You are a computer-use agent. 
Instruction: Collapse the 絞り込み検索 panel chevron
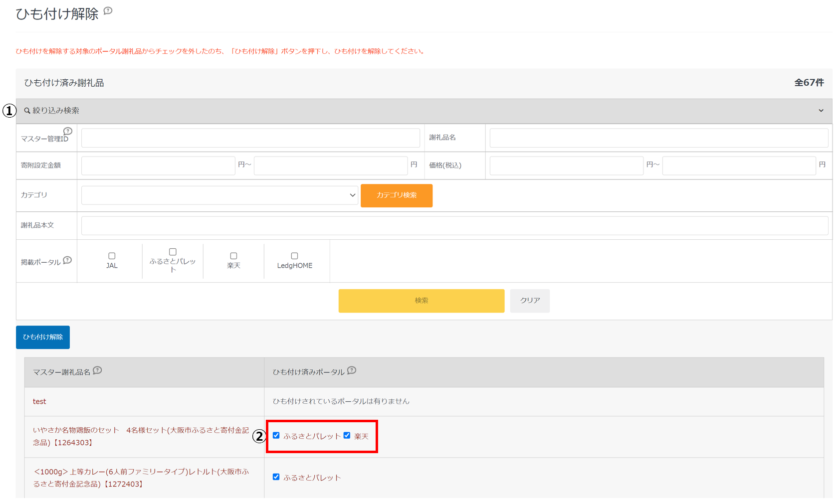coord(821,111)
